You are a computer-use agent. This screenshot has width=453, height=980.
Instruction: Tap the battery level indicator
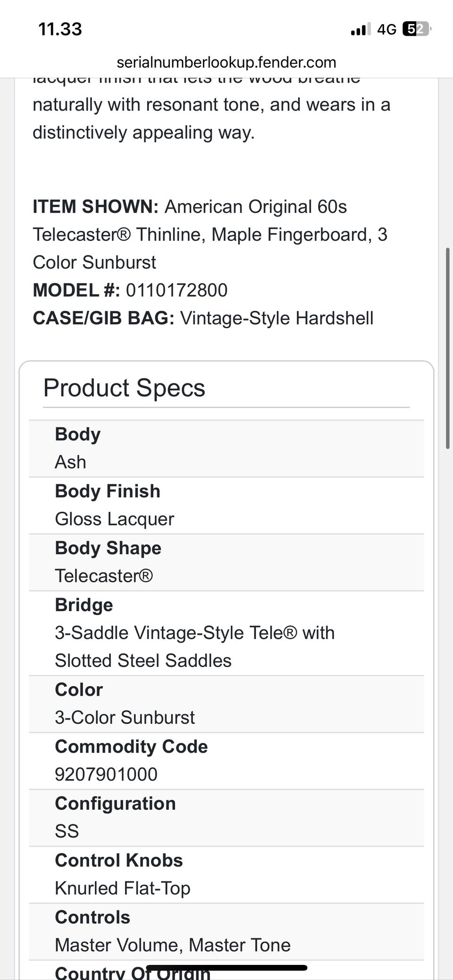[416, 29]
